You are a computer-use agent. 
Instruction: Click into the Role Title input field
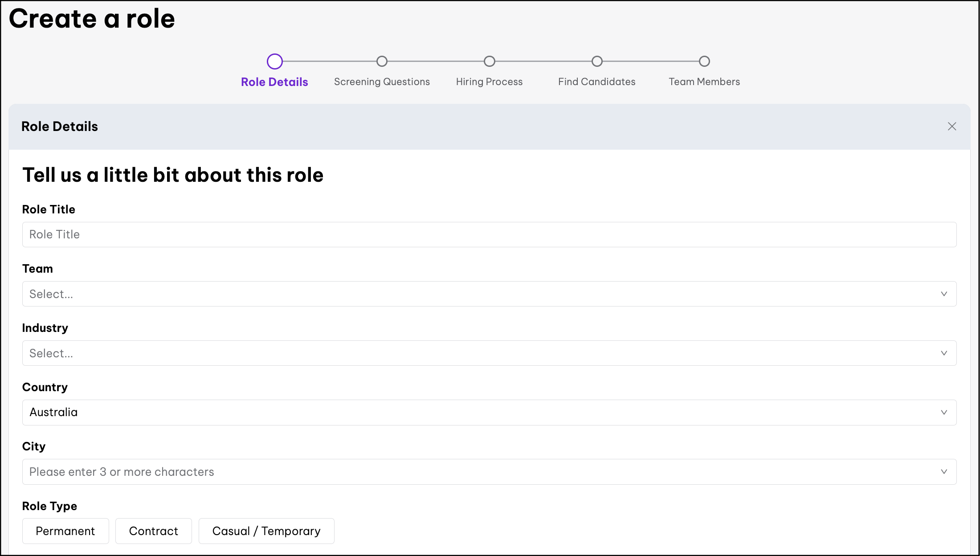(x=489, y=235)
